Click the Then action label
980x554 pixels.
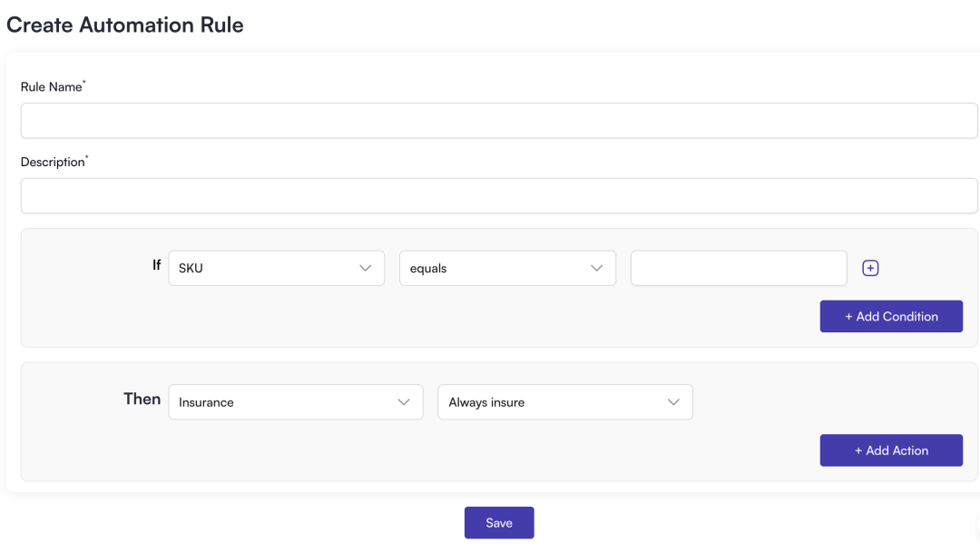[x=142, y=399]
